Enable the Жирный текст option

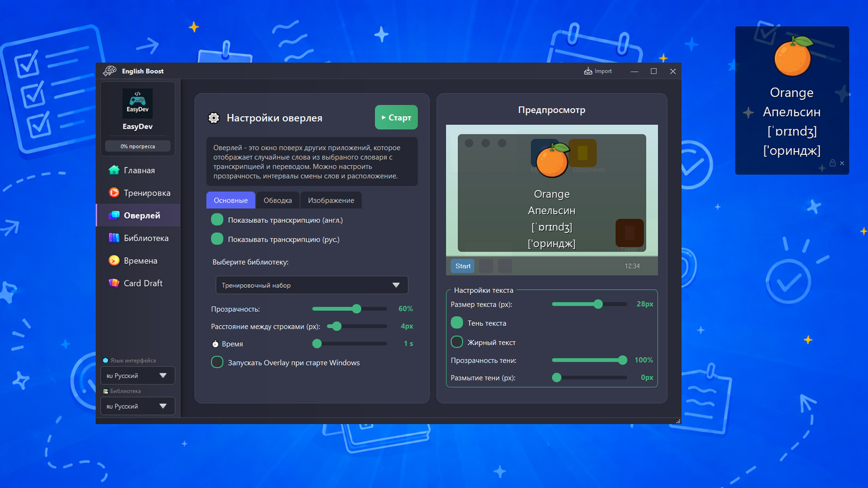457,342
